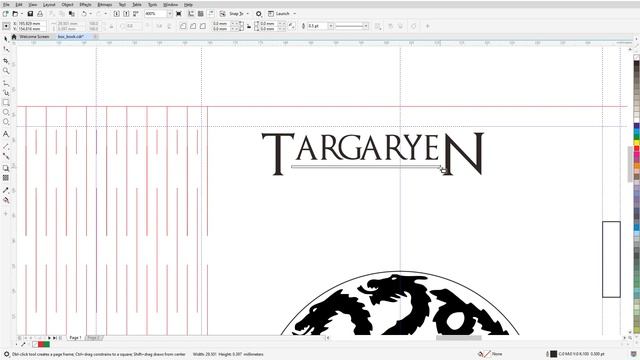640x360 pixels.
Task: Click the horizontal scrollbar thumb
Action: point(458,338)
